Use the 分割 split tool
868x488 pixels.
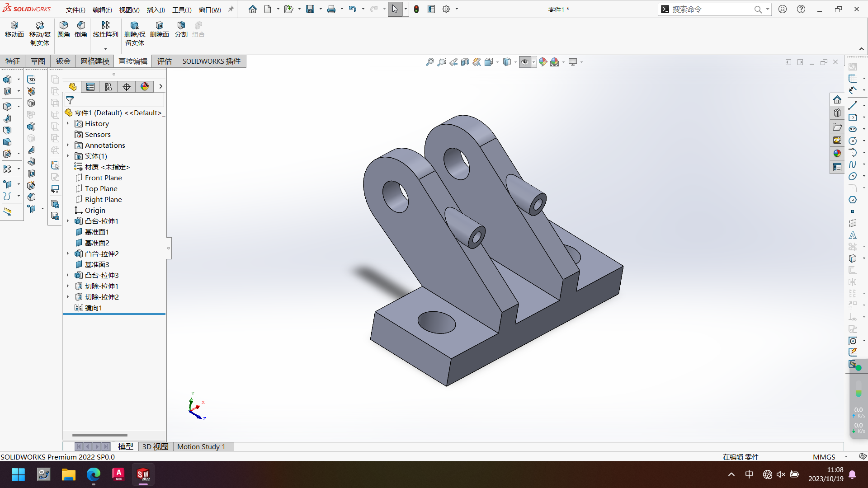181,29
